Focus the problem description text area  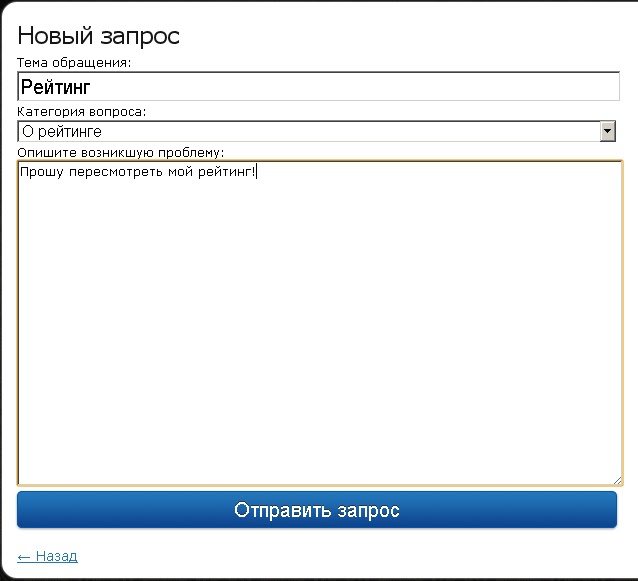point(320,323)
